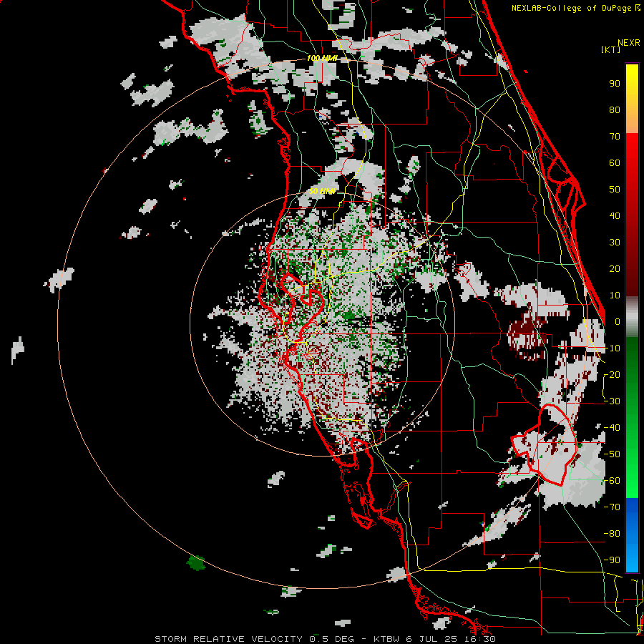Click the -70 knot scale value
This screenshot has height=644, width=644.
click(612, 507)
